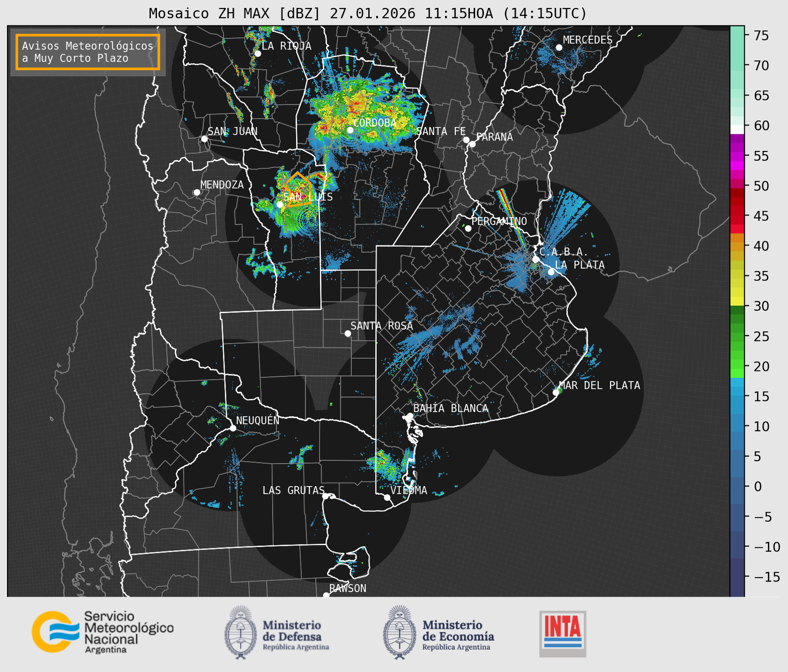Click the Servicio Meteorológico Nacional Argentina text

128,632
